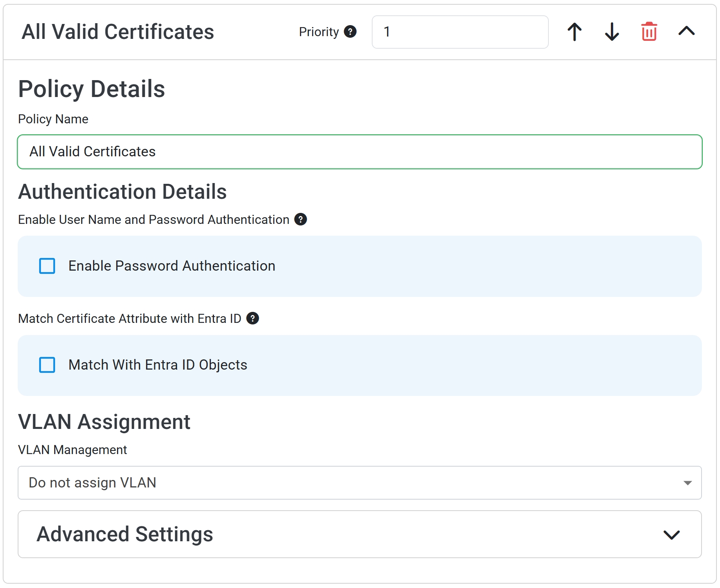Delete policy using red trash icon
This screenshot has width=720, height=588.
click(x=649, y=31)
